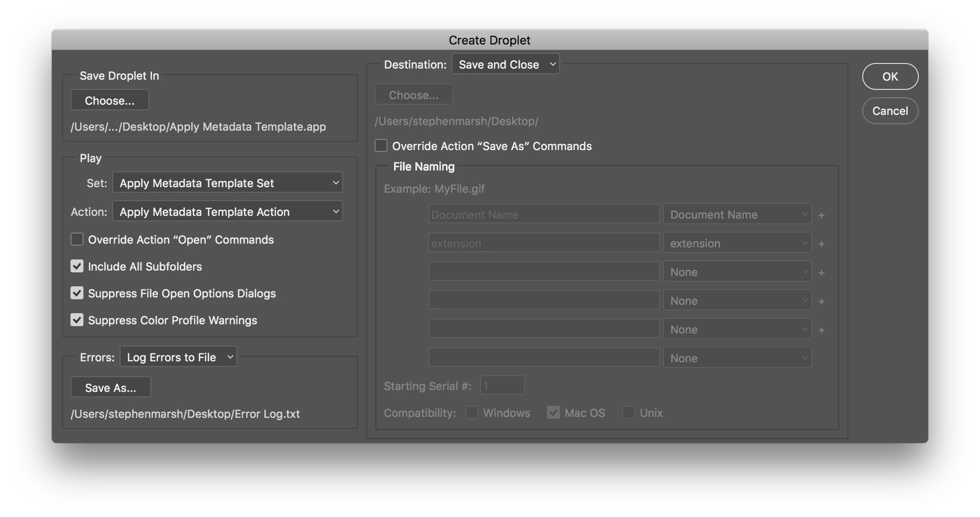Screen dimensions: 980x517
Task: Check the Windows compatibility box
Action: [x=472, y=413]
